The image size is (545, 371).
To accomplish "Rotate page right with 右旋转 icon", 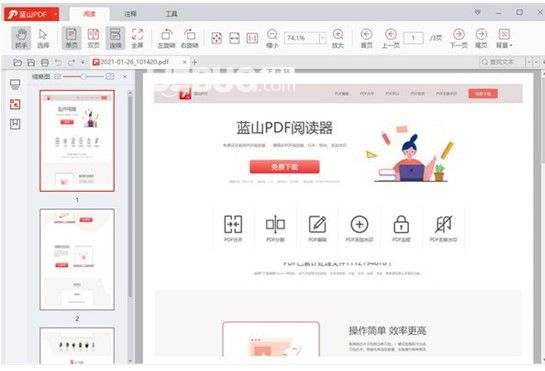I will 189,38.
